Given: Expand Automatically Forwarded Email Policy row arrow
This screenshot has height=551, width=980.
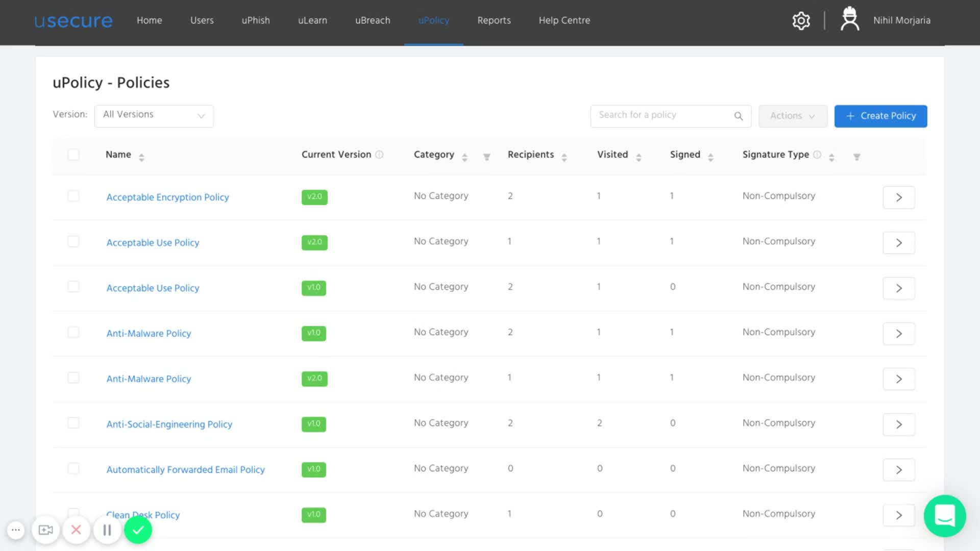Looking at the screenshot, I should tap(899, 470).
